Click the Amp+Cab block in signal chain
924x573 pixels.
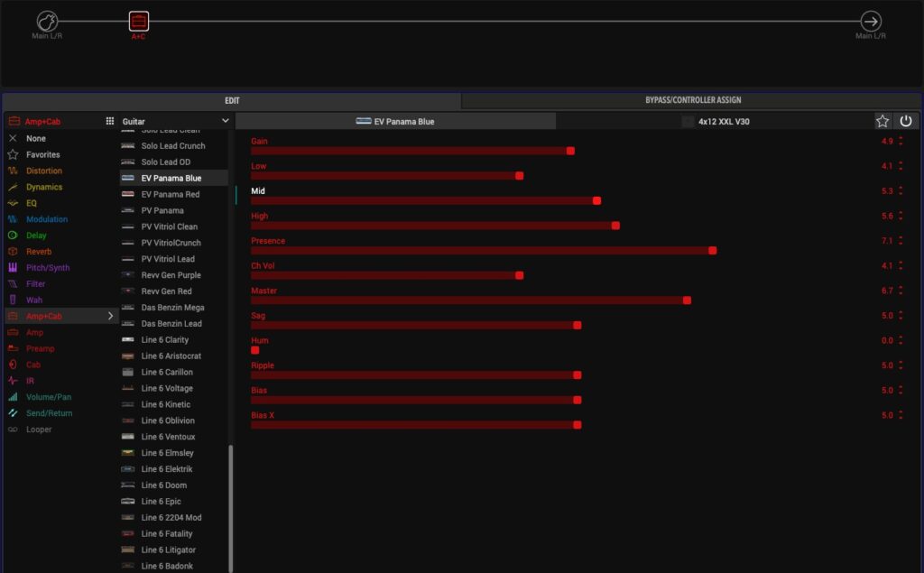138,21
